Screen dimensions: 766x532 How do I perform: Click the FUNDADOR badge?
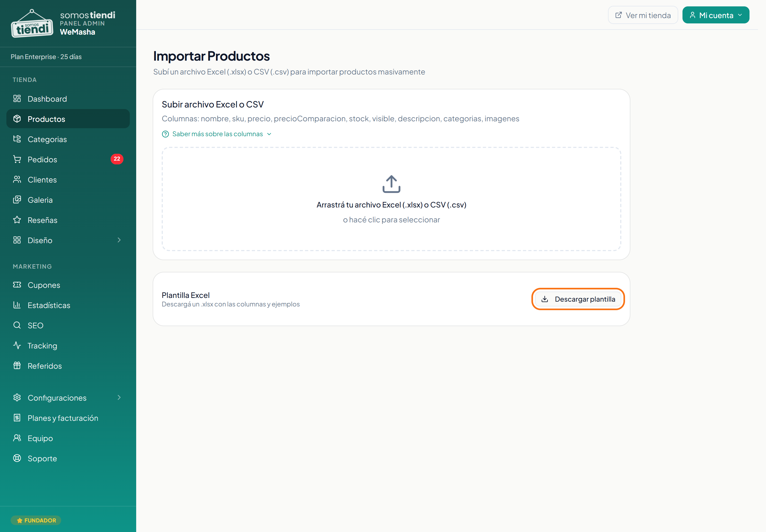(x=36, y=520)
